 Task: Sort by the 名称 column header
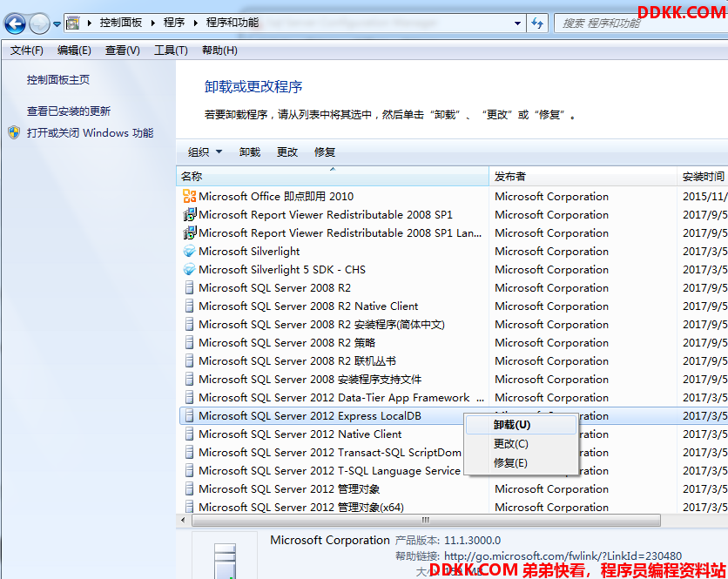333,177
